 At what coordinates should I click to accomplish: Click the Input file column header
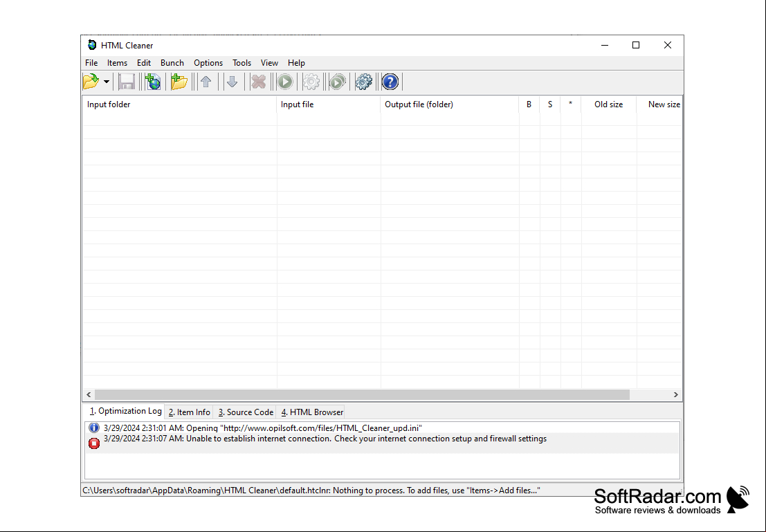328,104
